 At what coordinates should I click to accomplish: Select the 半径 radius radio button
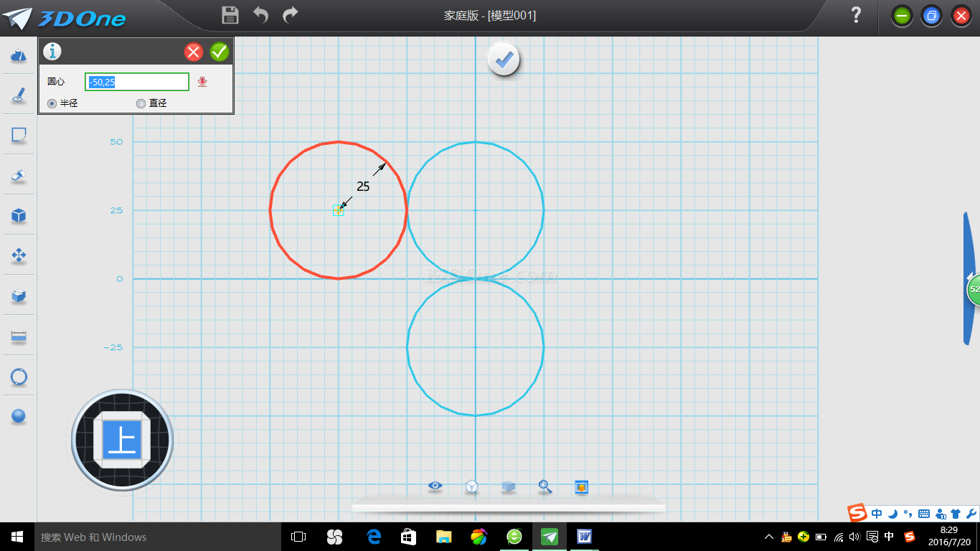(x=52, y=103)
